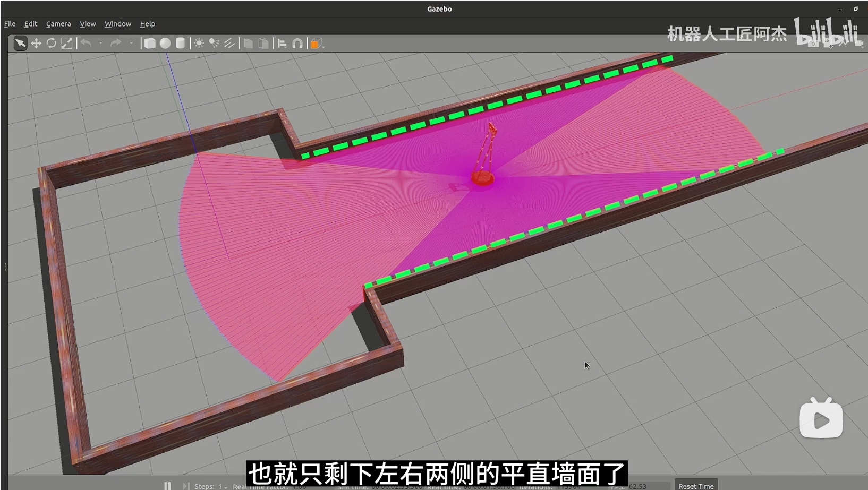This screenshot has height=490, width=868.
Task: Open the align tool
Action: [x=283, y=44]
